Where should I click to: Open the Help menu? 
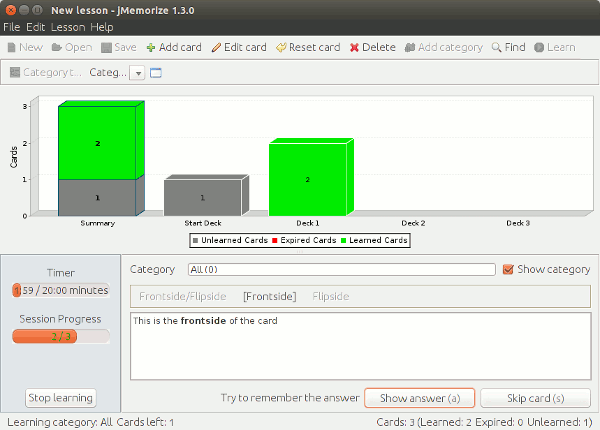tap(102, 26)
